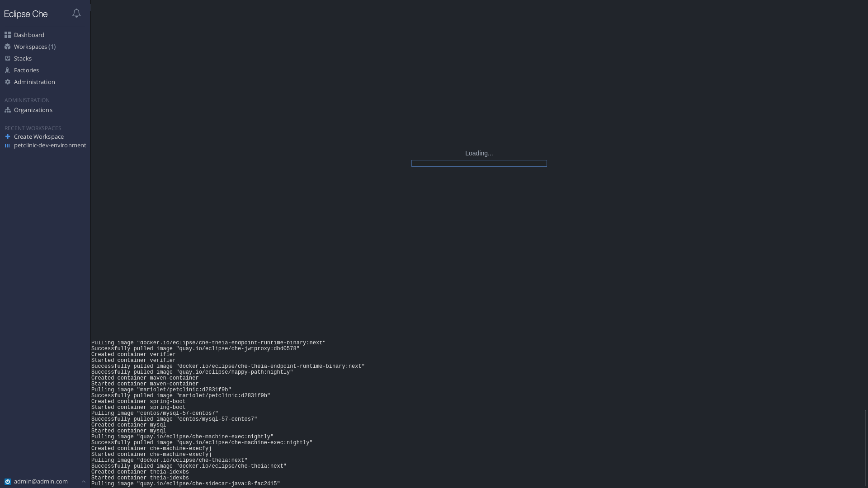Image resolution: width=868 pixels, height=488 pixels.
Task: Open Organizations via the hierarchy icon
Action: 8,110
